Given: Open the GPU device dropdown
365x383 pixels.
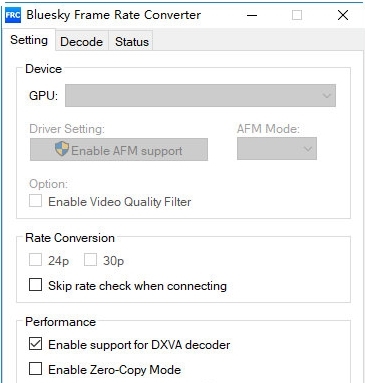Looking at the screenshot, I should [x=200, y=96].
